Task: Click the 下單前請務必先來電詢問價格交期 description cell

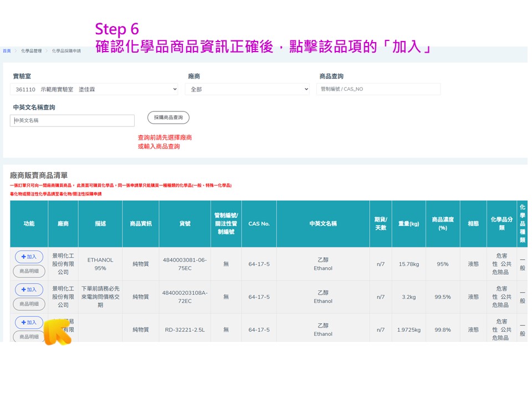Action: click(100, 297)
